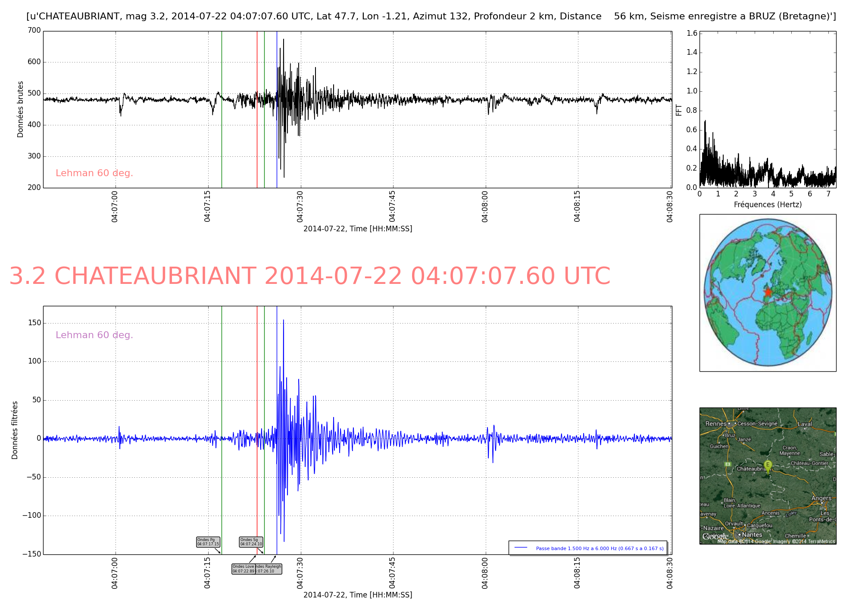Screen dimensions: 862x616
Task: Click the red star on the globe
Action: pyautogui.click(x=768, y=292)
